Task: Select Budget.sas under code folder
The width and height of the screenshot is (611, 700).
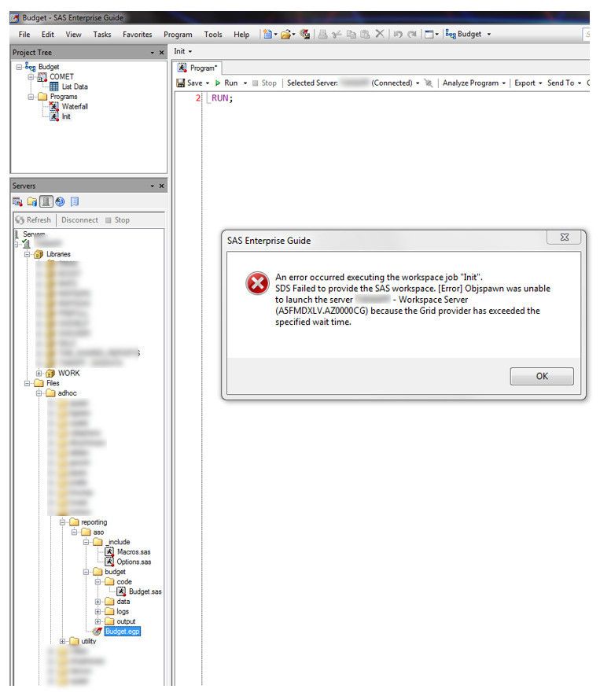Action: pyautogui.click(x=145, y=592)
